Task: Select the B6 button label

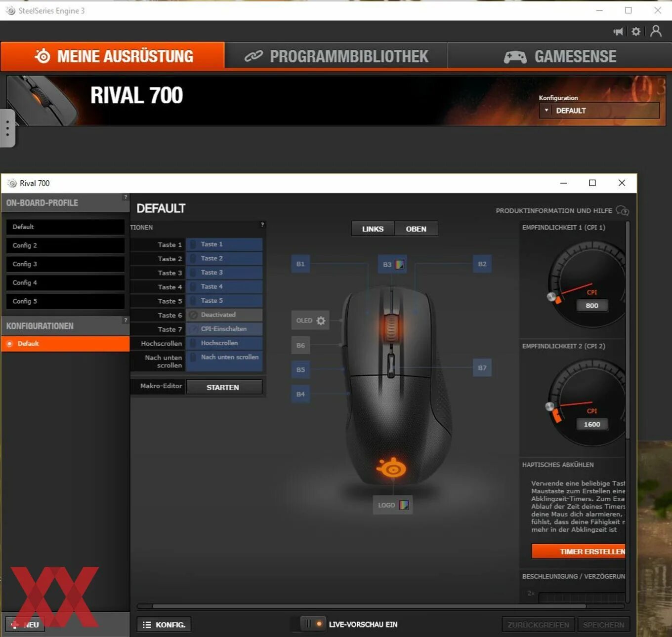Action: click(x=300, y=345)
